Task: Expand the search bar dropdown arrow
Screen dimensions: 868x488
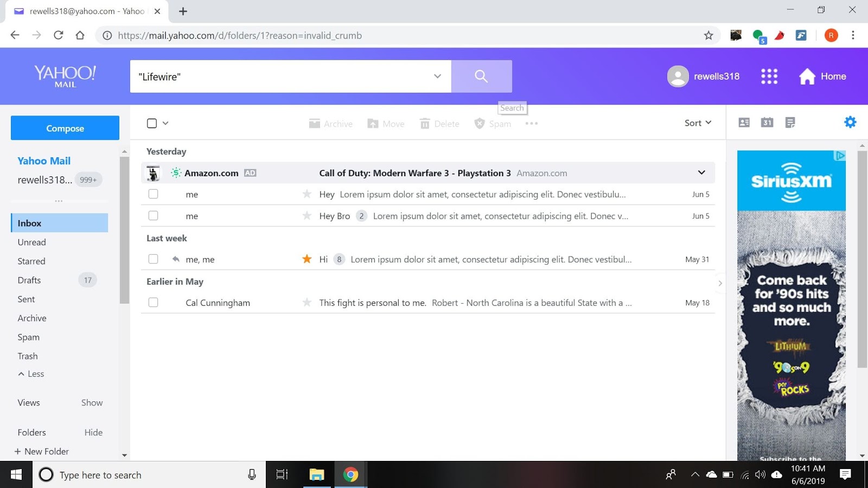Action: [438, 76]
